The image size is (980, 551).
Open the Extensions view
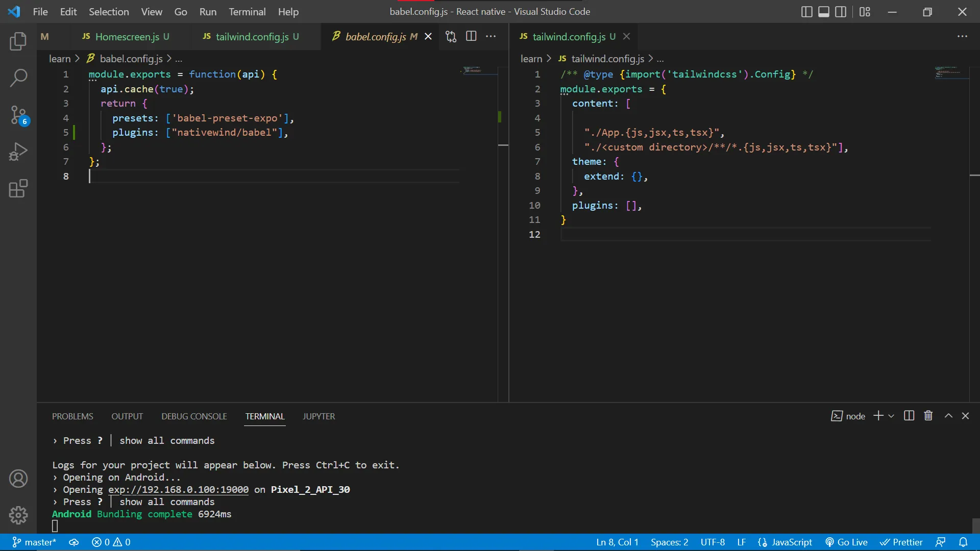pos(18,188)
